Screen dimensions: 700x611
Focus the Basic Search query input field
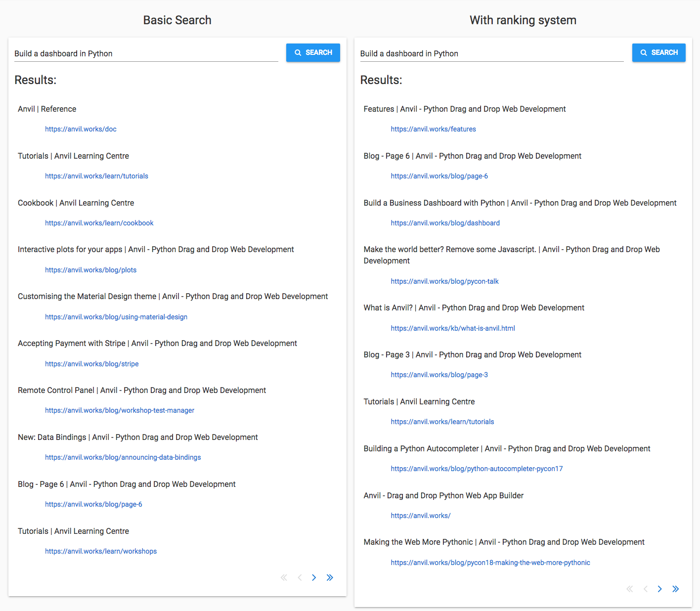(146, 53)
